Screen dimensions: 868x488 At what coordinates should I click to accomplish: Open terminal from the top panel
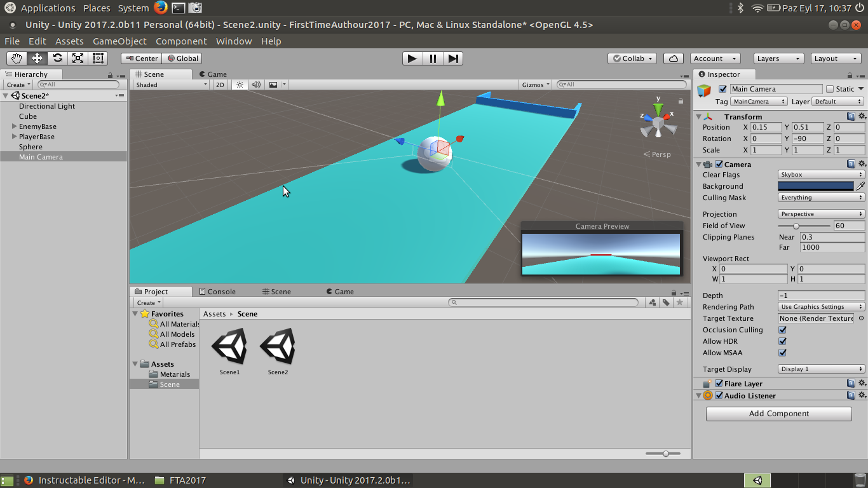click(179, 8)
